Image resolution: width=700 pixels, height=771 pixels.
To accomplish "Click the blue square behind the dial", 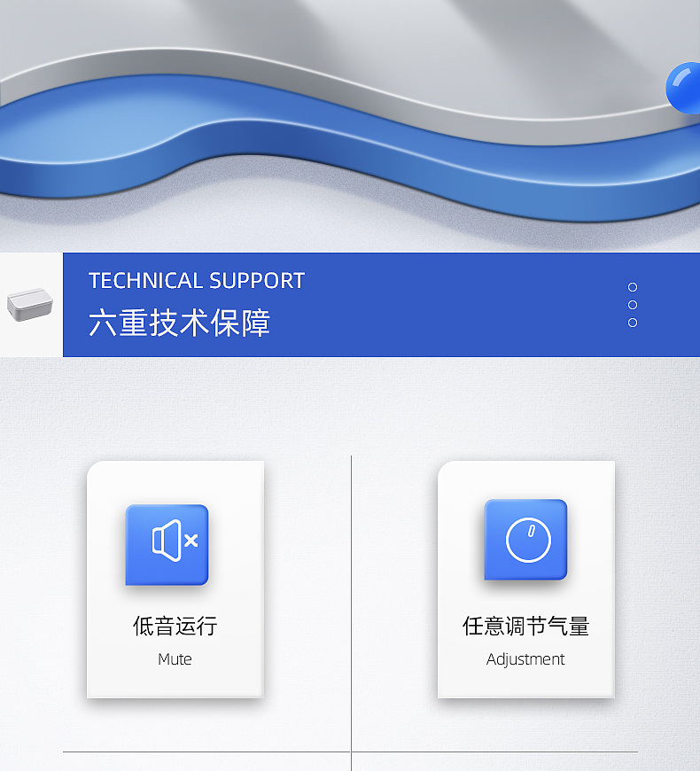I will click(x=526, y=540).
